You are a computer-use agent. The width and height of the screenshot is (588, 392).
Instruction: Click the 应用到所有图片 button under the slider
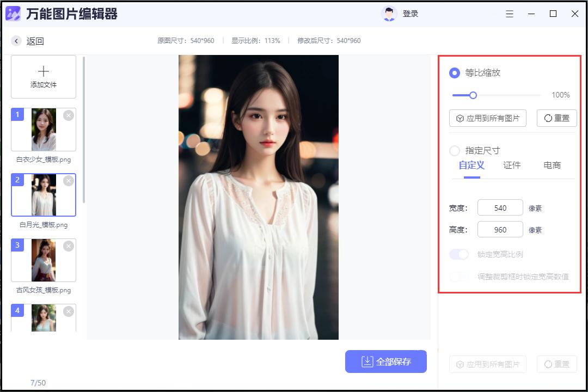[487, 118]
